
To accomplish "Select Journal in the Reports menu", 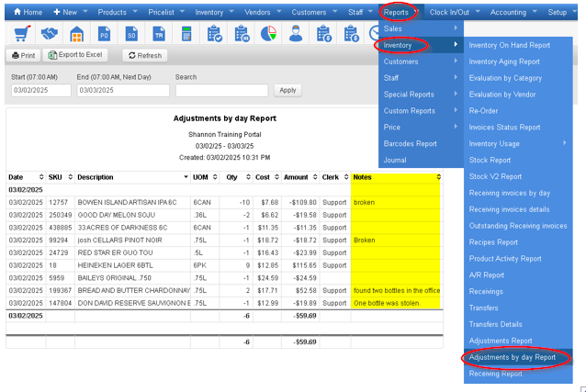I will pyautogui.click(x=421, y=161).
